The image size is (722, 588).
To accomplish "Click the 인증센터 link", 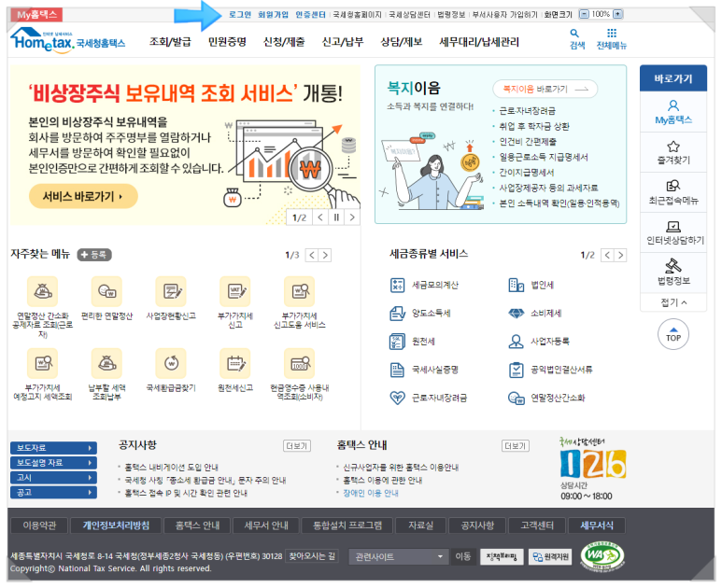I will tap(310, 15).
